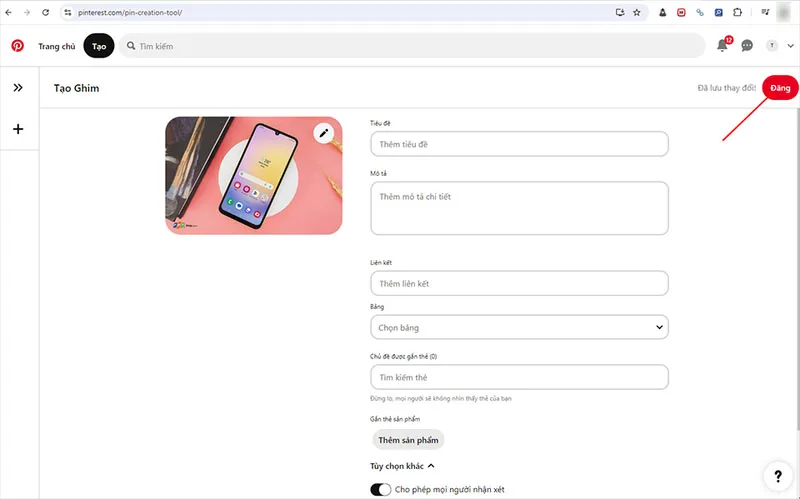Screen dimensions: 800x499
Task: Click the dark triangle extension icon
Action: 662,12
